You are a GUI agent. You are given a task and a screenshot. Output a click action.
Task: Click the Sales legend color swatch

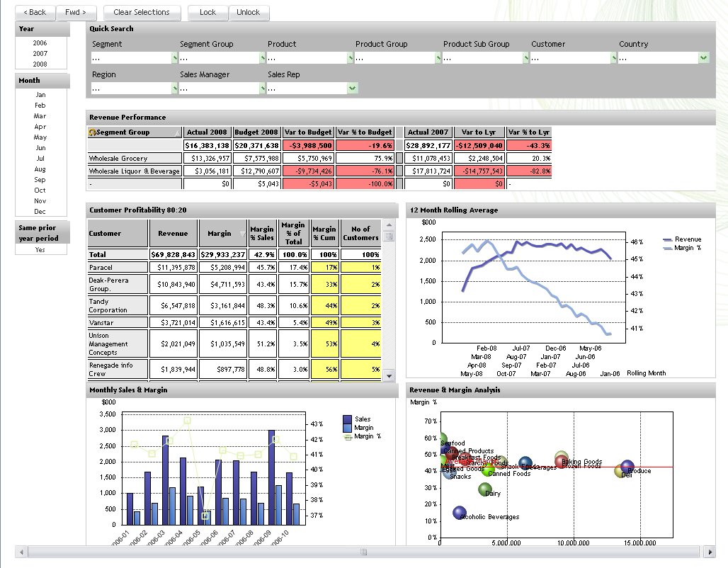pyautogui.click(x=347, y=419)
